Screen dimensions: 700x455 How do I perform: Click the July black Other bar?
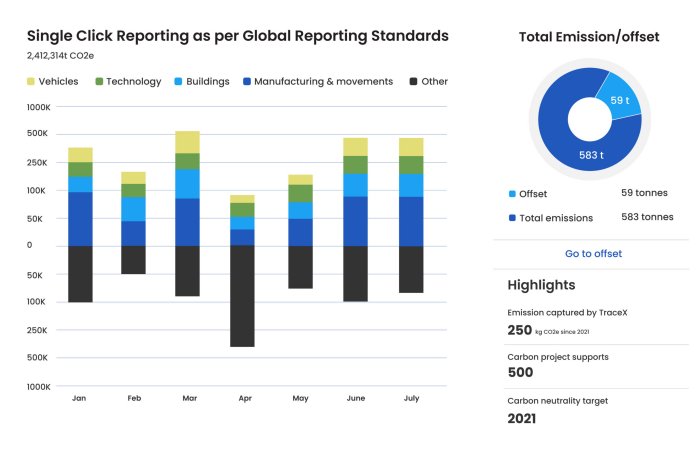[x=411, y=269]
